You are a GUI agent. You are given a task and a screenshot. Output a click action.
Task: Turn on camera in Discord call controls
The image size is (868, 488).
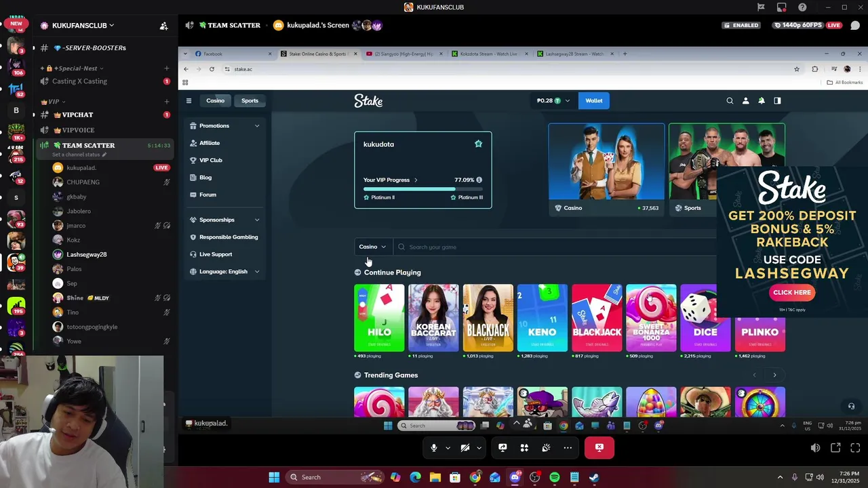pyautogui.click(x=465, y=448)
